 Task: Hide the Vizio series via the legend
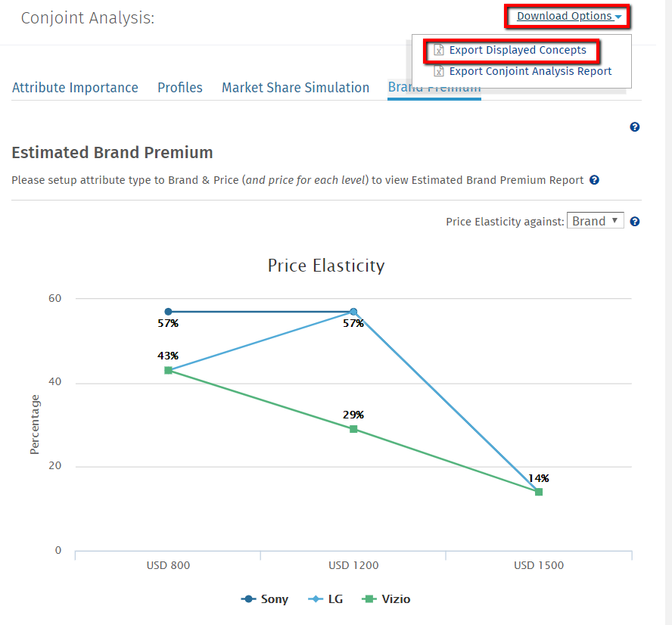(x=387, y=599)
